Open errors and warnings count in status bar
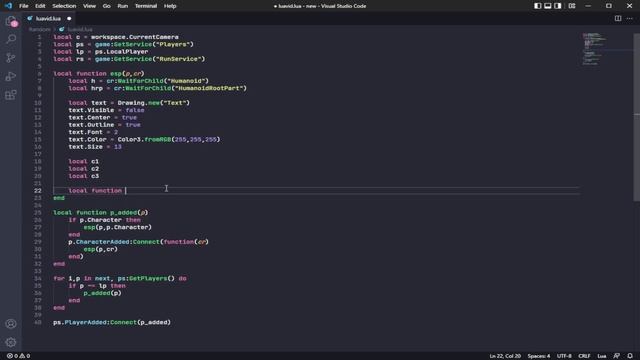This screenshot has height=360, width=640. 18,356
